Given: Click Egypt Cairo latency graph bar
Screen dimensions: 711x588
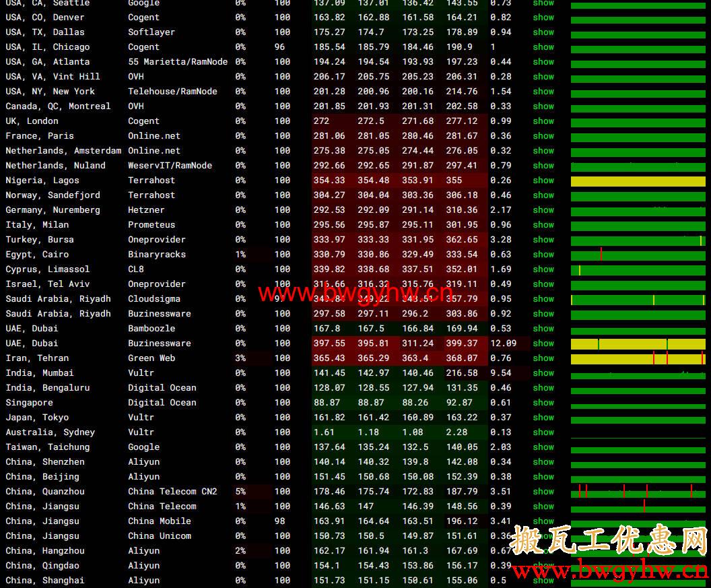Looking at the screenshot, I should pyautogui.click(x=638, y=255).
